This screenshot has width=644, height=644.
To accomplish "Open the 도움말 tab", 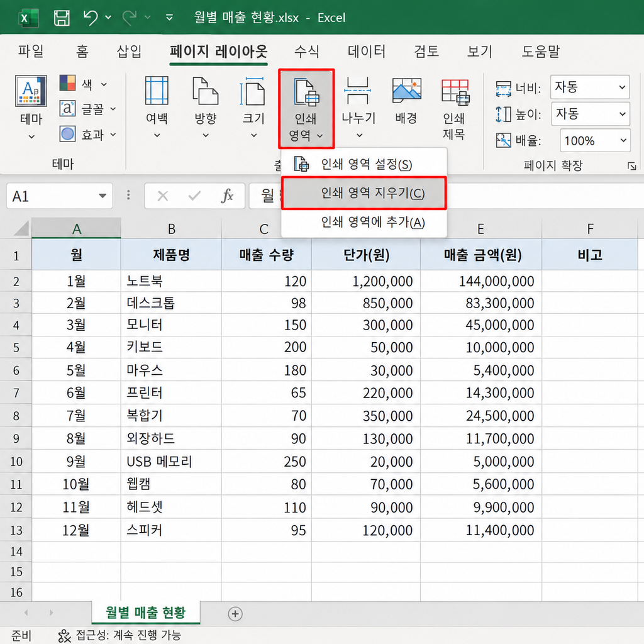I will click(540, 51).
